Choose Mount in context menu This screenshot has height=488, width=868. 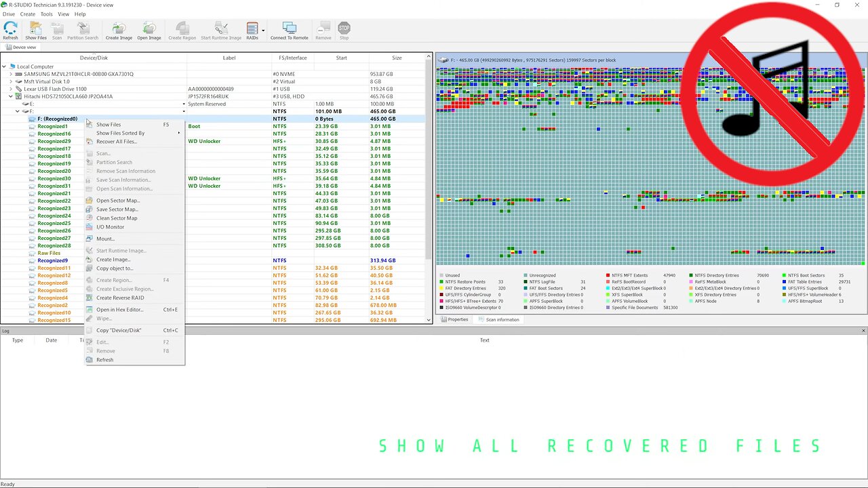(x=134, y=239)
